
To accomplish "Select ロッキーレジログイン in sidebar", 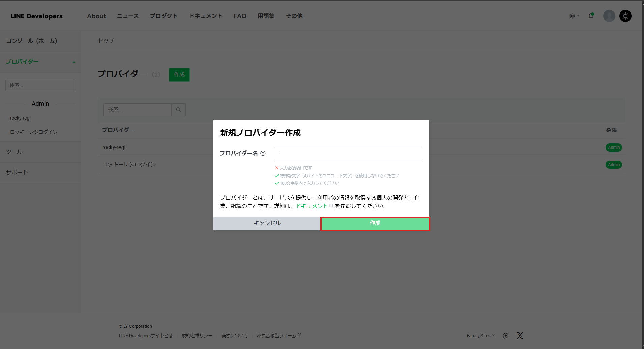I will coord(34,132).
